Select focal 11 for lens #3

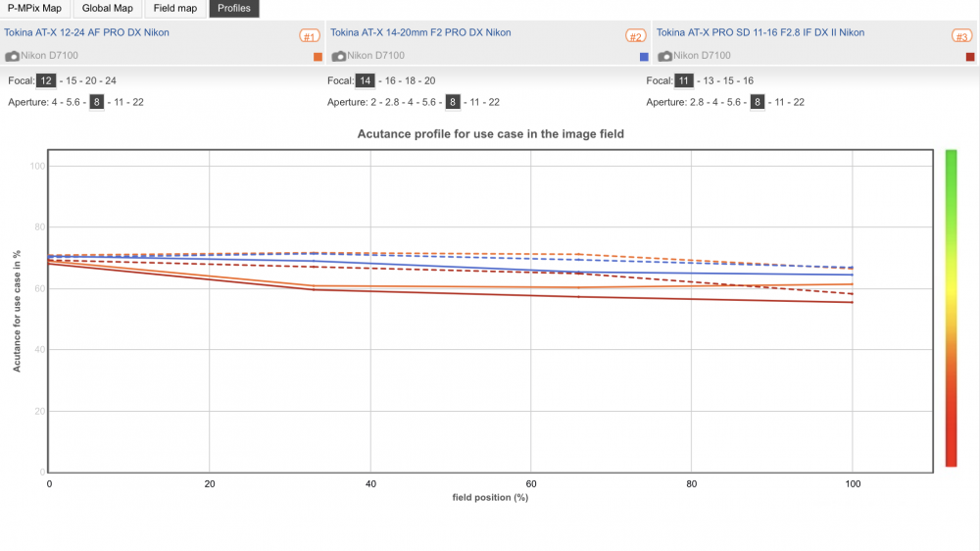(x=684, y=80)
